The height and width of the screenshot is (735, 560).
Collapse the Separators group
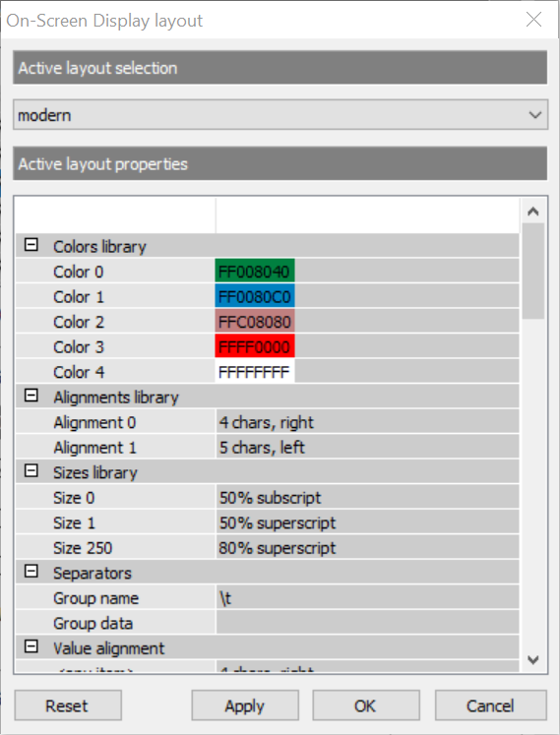[x=31, y=572]
